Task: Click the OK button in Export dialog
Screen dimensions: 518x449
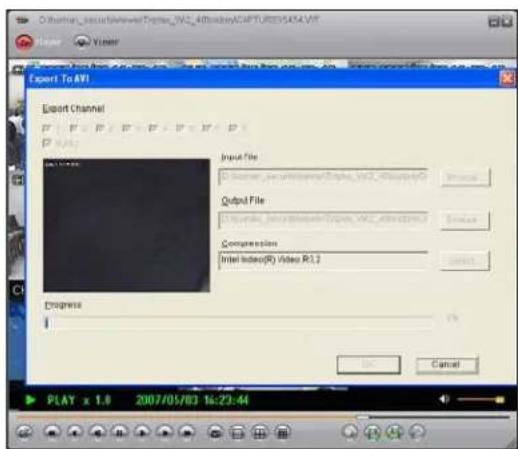Action: click(x=369, y=365)
